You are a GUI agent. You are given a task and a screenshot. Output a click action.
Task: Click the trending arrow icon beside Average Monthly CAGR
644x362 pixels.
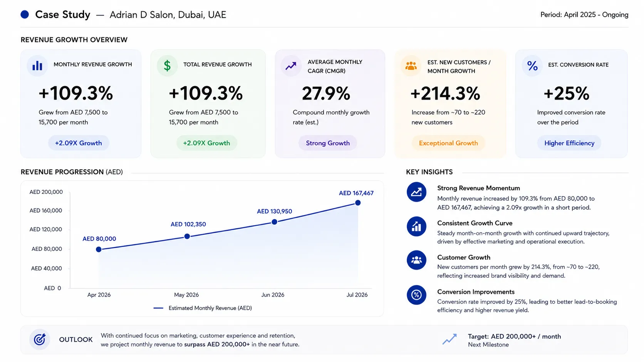pos(291,66)
